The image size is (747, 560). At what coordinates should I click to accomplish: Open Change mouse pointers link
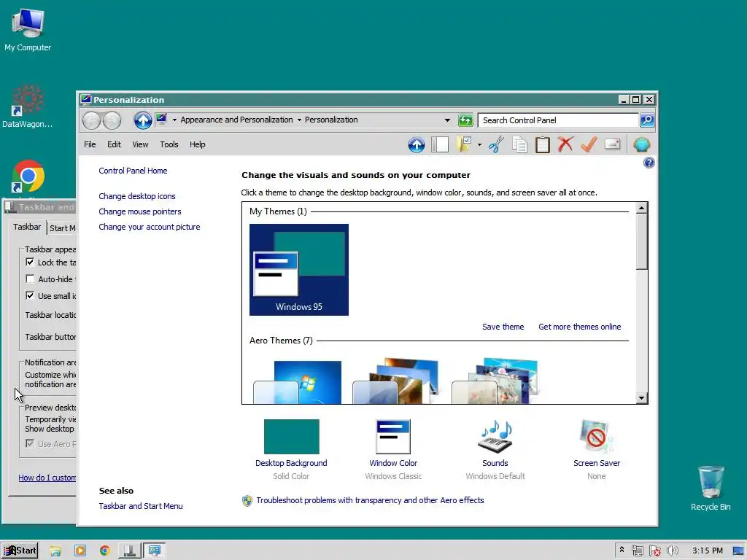[x=139, y=211]
